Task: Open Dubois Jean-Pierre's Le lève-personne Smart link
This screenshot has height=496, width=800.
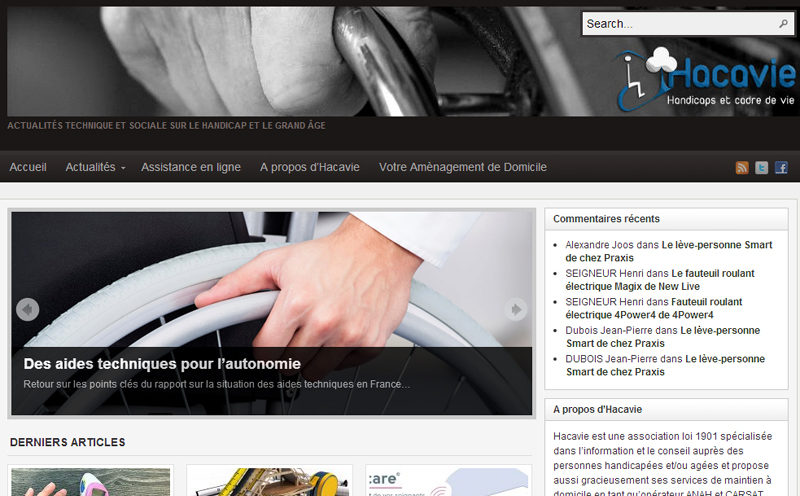Action: [663, 337]
